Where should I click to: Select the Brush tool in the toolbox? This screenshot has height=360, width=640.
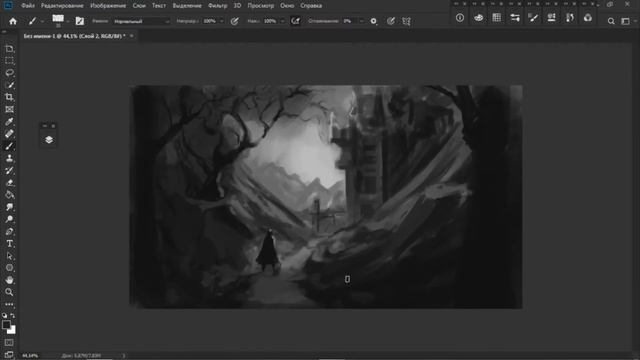click(x=9, y=146)
